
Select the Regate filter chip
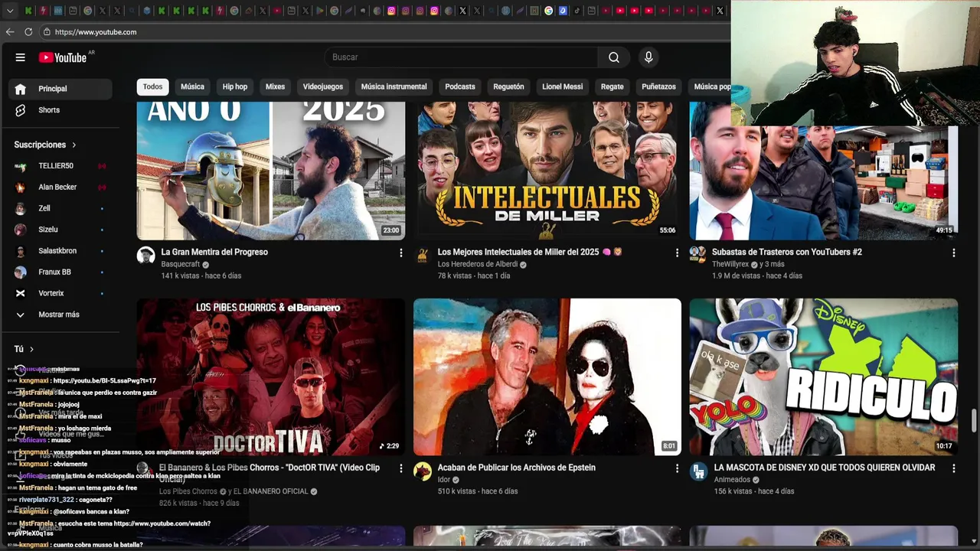tap(612, 86)
